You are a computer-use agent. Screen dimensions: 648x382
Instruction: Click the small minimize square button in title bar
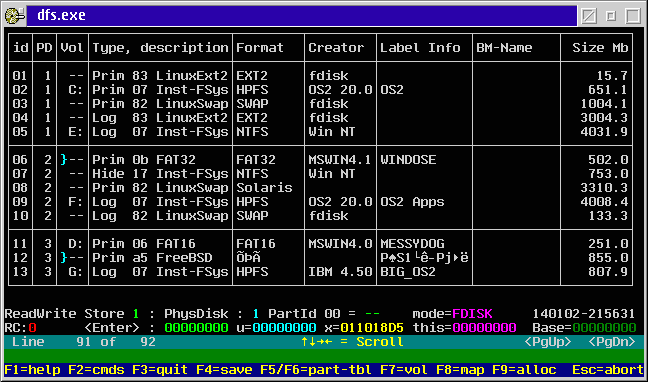[x=611, y=16]
